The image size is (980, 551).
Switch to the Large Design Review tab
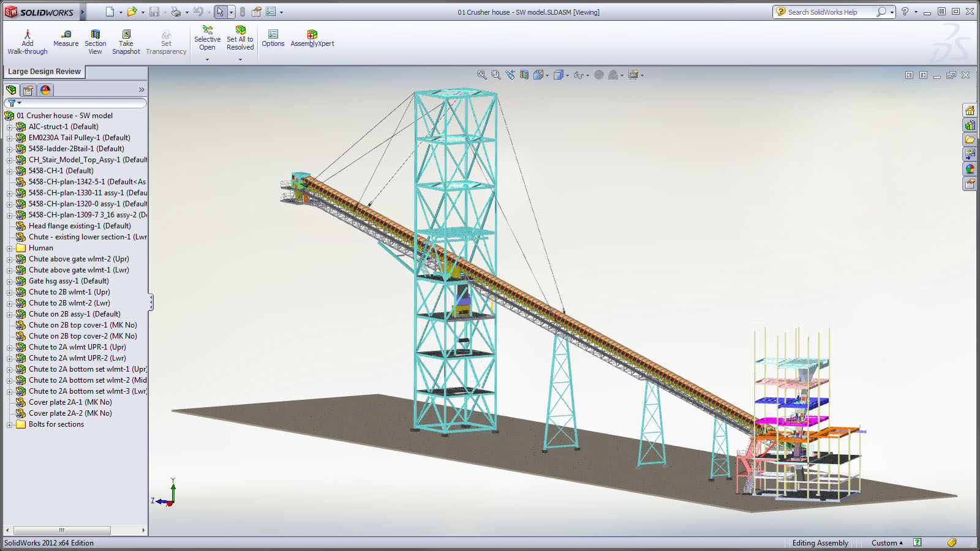(x=43, y=72)
